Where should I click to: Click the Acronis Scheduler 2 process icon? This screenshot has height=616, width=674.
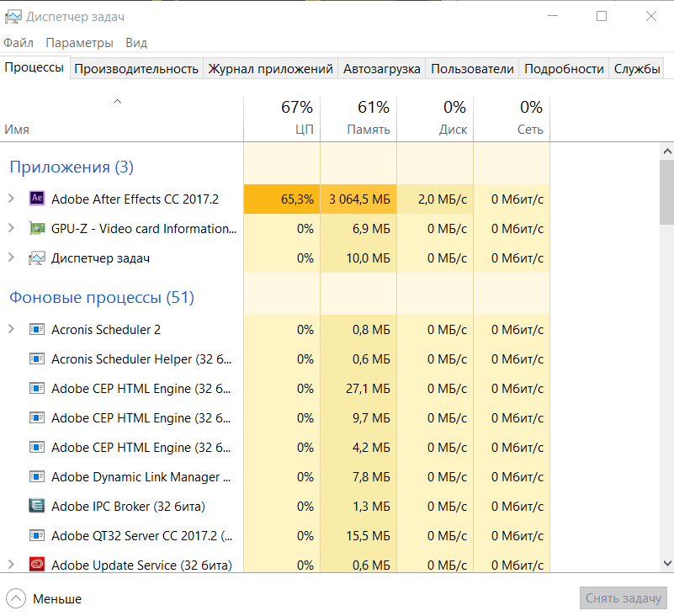(37, 329)
